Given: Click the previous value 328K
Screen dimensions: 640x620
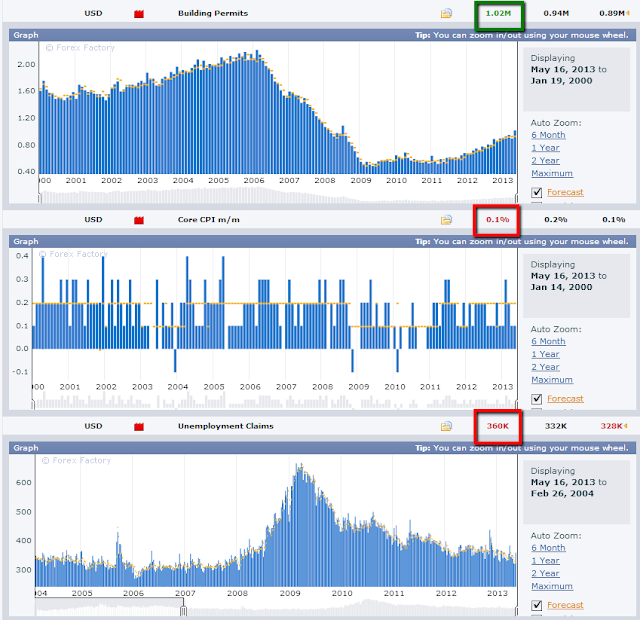Looking at the screenshot, I should coord(611,426).
